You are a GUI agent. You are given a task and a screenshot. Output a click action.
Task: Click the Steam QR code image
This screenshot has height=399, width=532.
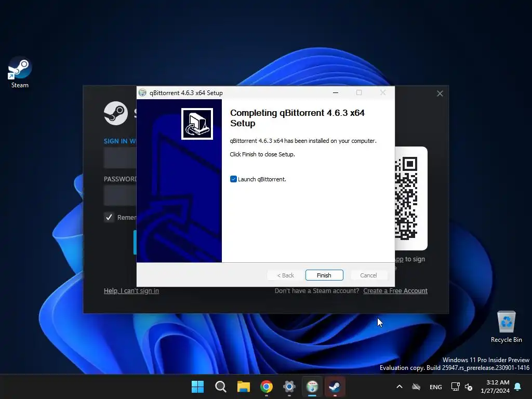406,198
